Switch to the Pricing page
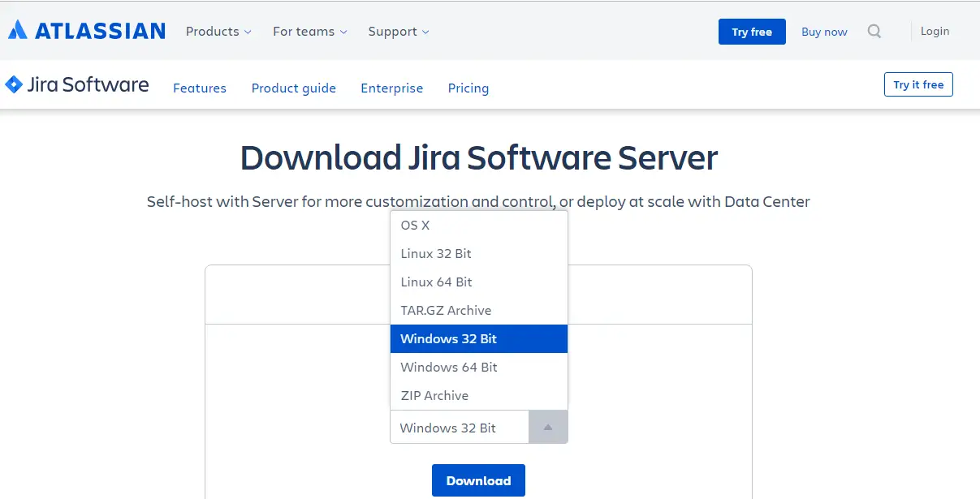Image resolution: width=980 pixels, height=499 pixels. [x=468, y=88]
